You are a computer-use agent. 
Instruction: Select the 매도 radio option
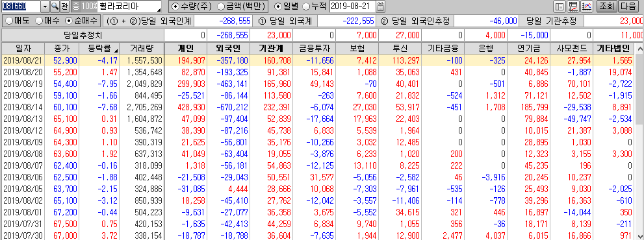tap(18, 21)
